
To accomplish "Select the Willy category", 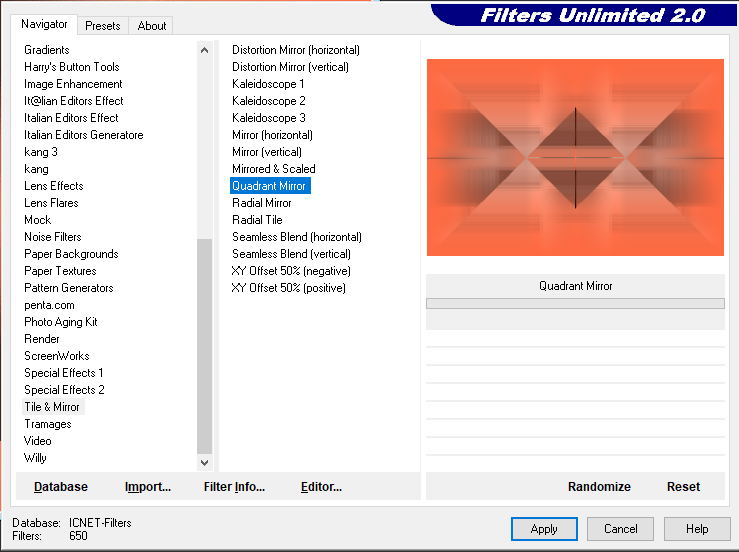I will [x=35, y=458].
